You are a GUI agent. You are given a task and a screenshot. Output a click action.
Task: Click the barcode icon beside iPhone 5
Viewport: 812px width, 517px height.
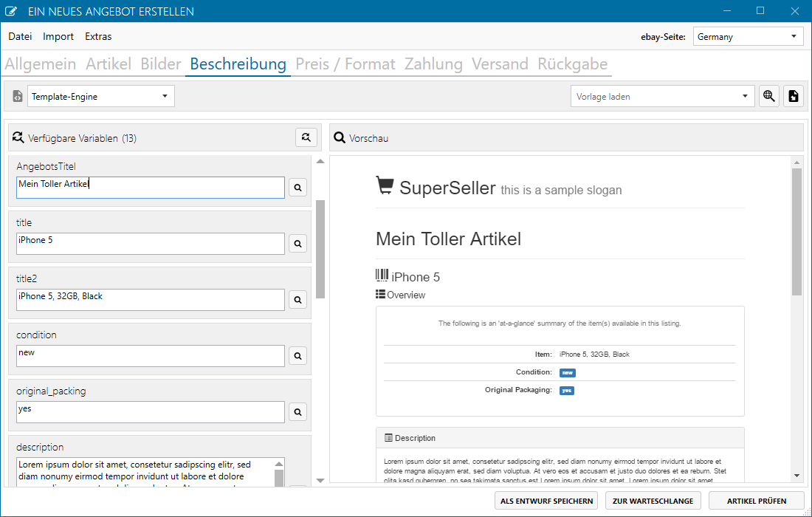382,275
